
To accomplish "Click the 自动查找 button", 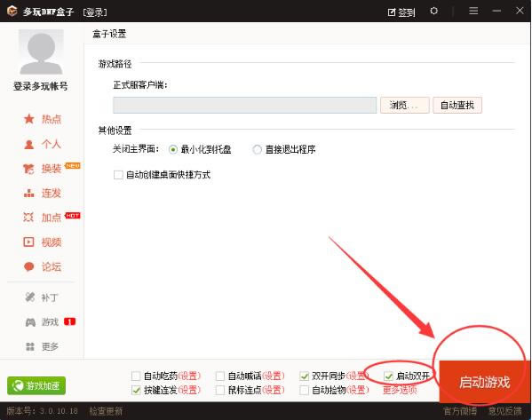I will (457, 105).
